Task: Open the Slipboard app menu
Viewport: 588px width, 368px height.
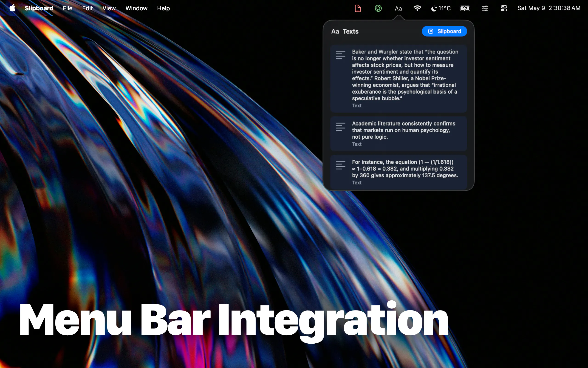Action: point(39,8)
